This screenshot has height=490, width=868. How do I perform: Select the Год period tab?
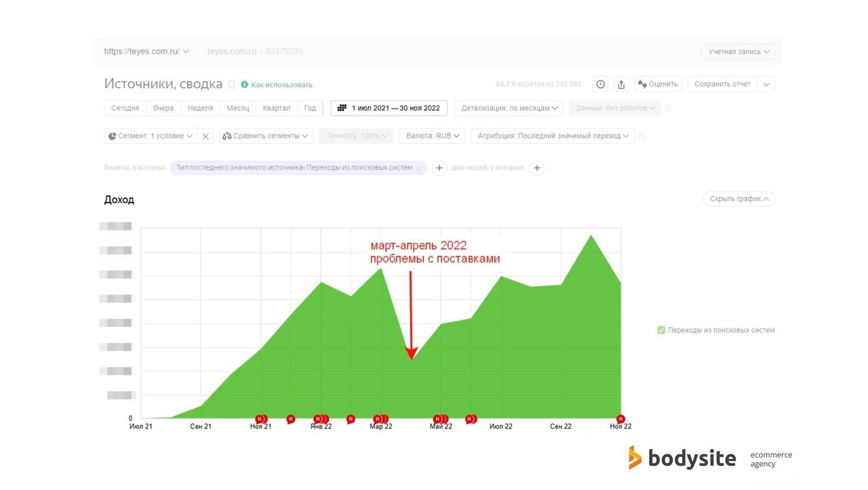pyautogui.click(x=310, y=108)
